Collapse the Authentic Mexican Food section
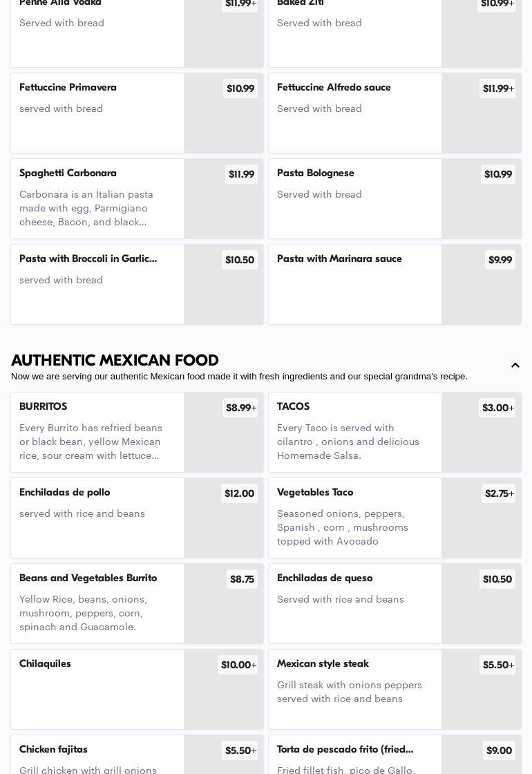Viewport: 532px width, 774px height. [x=515, y=366]
